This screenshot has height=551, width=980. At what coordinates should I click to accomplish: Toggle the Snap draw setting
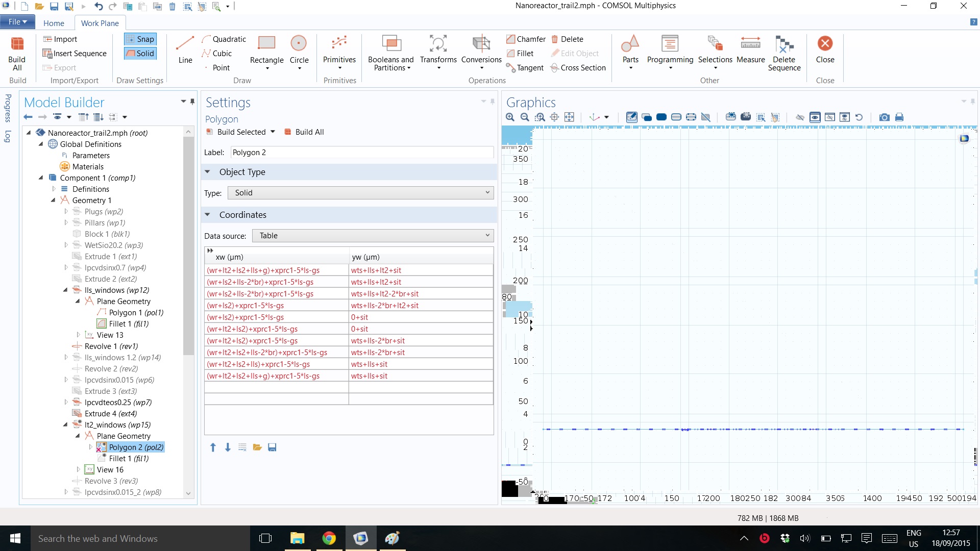click(x=140, y=39)
